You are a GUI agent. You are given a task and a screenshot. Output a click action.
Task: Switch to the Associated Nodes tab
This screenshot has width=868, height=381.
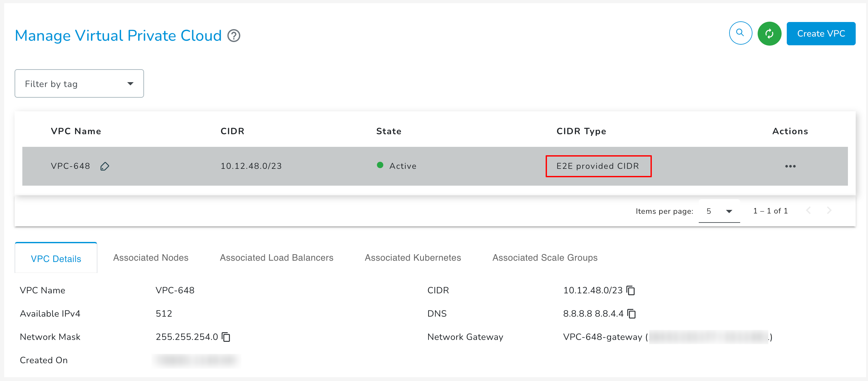click(x=150, y=258)
